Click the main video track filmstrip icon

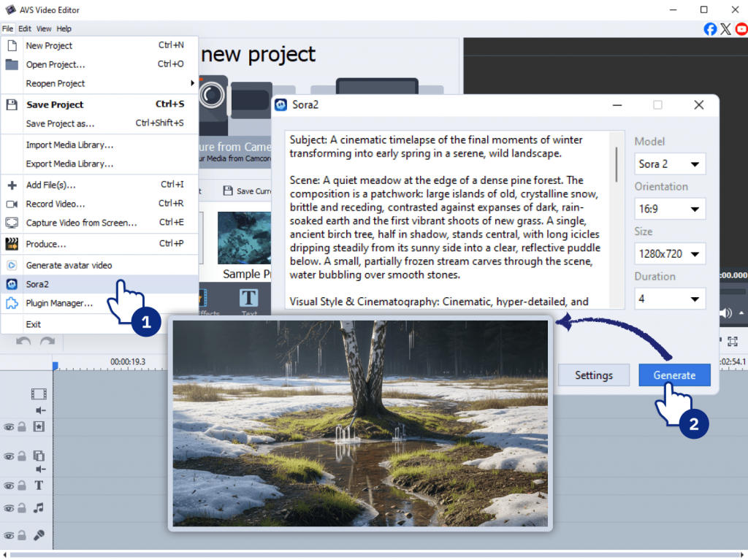point(39,394)
